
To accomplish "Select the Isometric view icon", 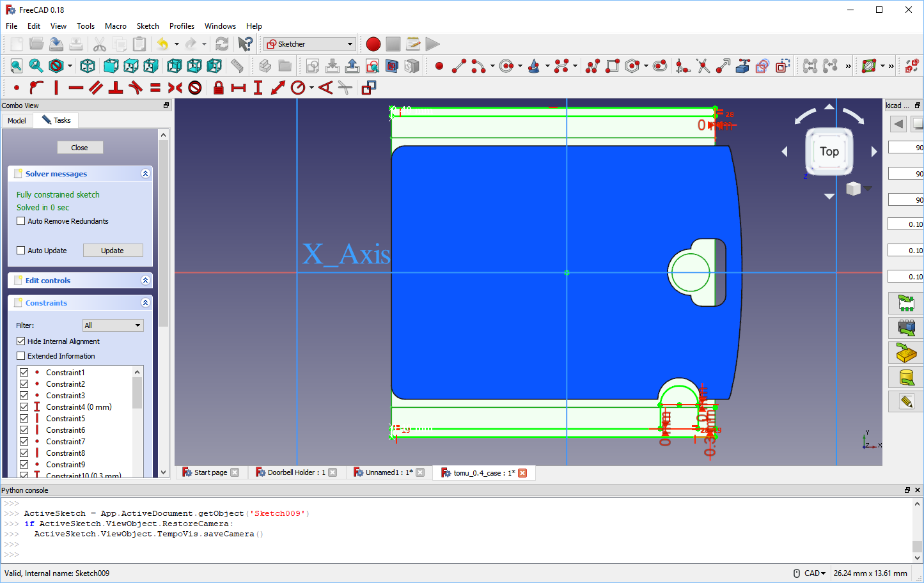I will point(88,66).
